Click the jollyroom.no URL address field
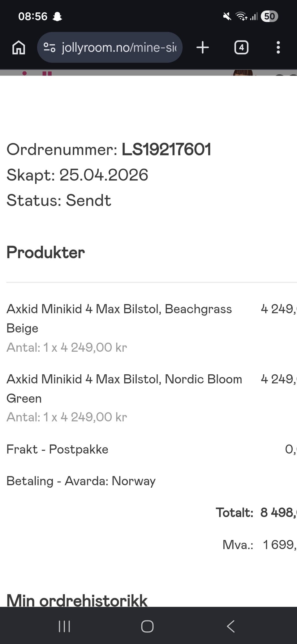This screenshot has width=297, height=644. (x=110, y=47)
